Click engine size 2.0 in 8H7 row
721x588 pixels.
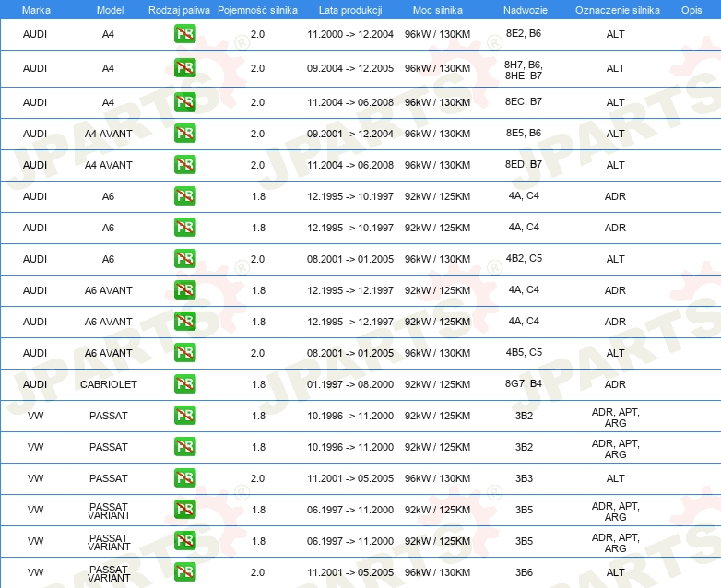point(257,68)
